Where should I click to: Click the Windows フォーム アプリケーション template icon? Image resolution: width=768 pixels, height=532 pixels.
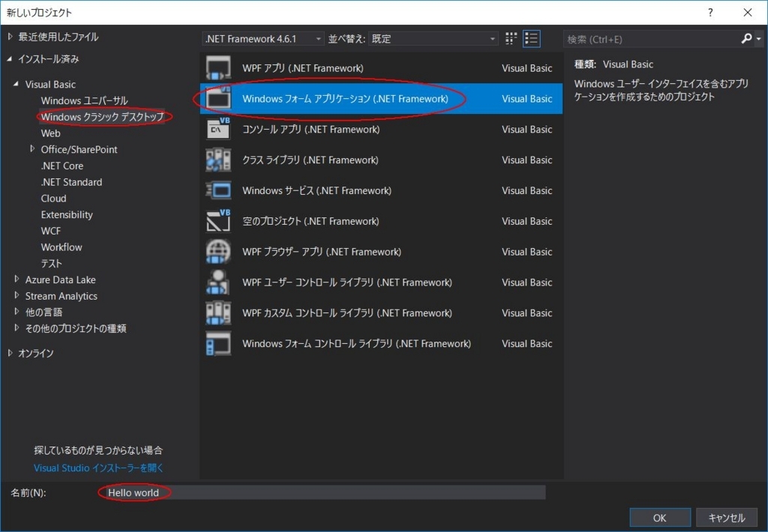[x=218, y=98]
